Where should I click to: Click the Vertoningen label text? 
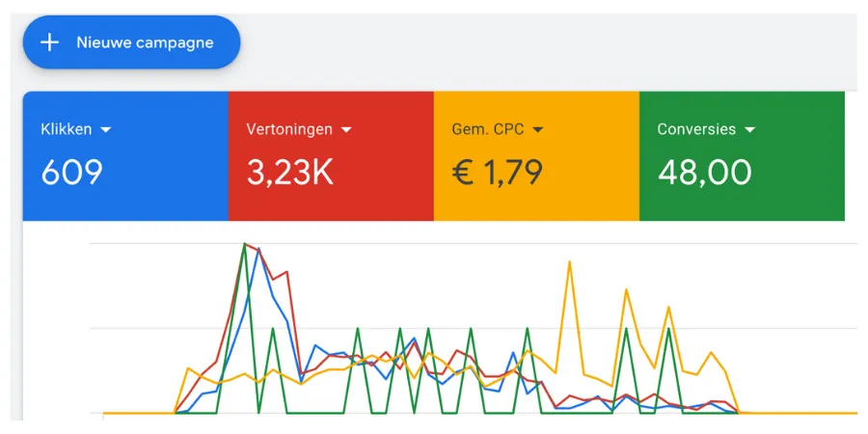point(289,129)
